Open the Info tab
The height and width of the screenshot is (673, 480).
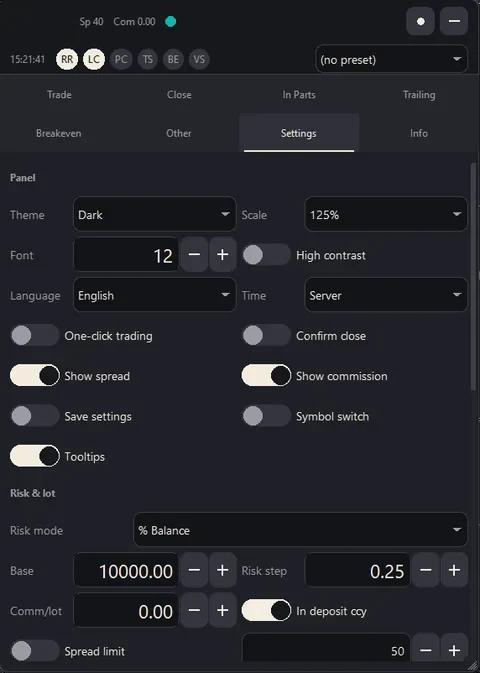coord(419,133)
